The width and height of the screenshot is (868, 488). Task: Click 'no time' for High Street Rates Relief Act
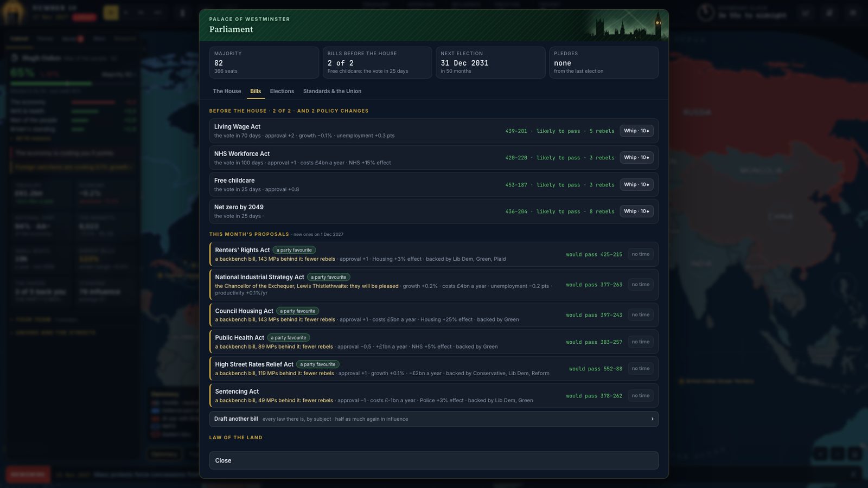(x=640, y=369)
